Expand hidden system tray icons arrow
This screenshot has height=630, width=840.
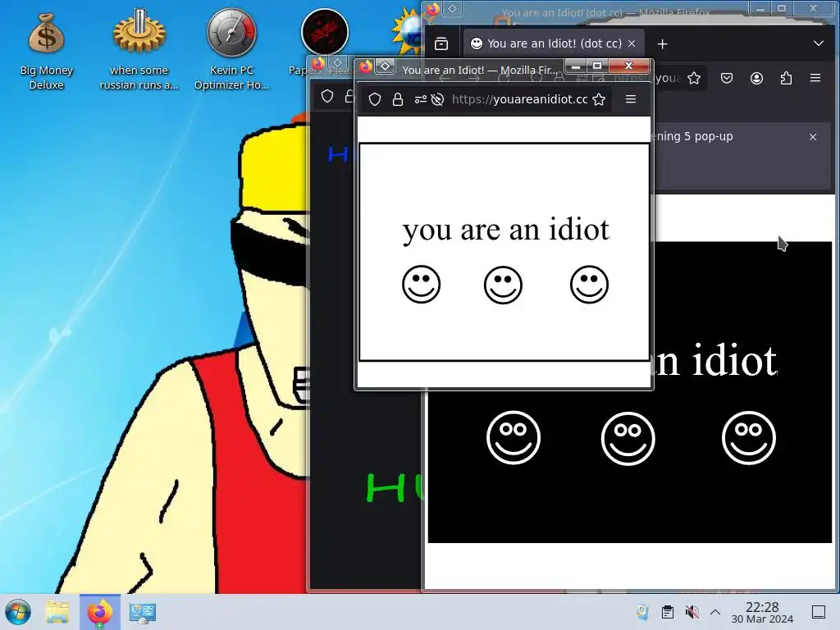point(715,612)
